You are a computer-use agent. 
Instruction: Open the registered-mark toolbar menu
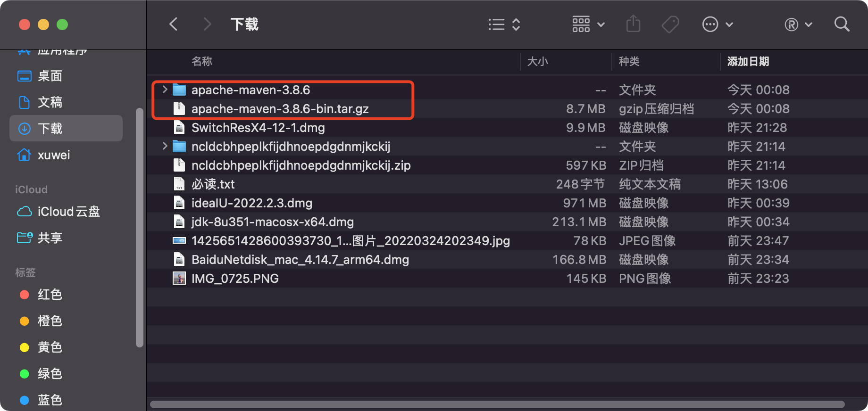tap(798, 24)
